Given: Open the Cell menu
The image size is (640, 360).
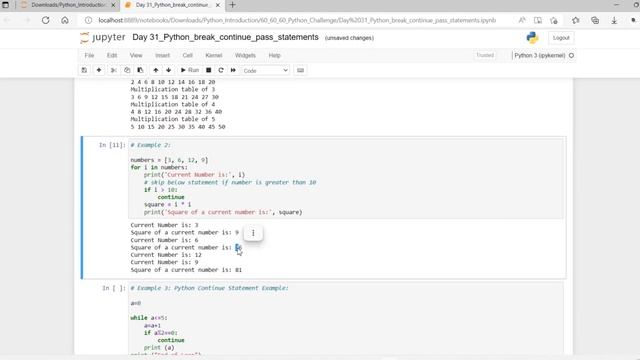Looking at the screenshot, I should pos(188,55).
